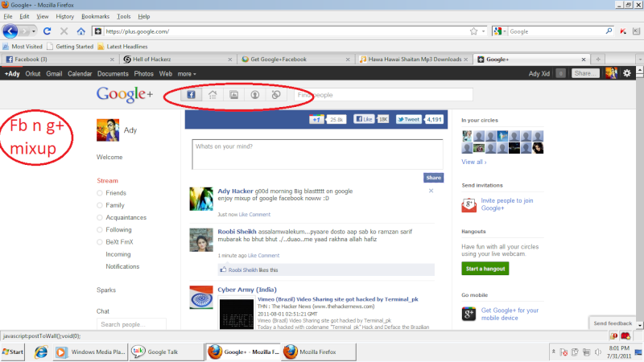
Task: Click the Firefox back arrow button
Action: (10, 31)
